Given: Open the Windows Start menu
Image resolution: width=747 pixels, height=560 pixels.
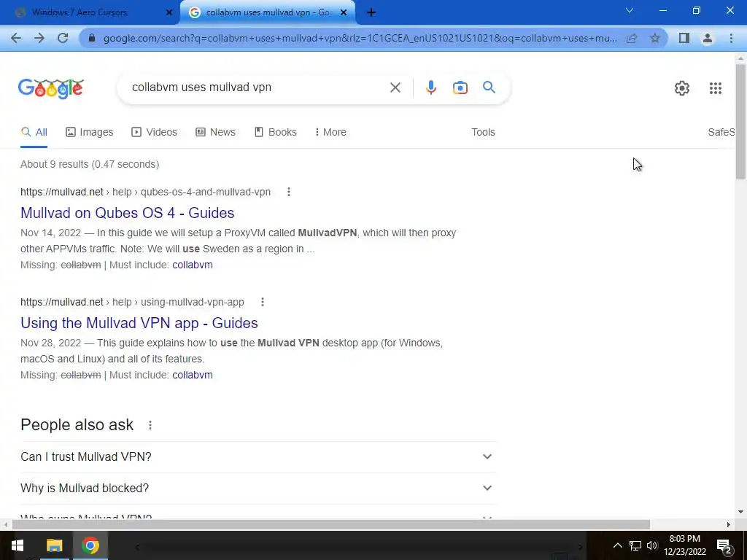Looking at the screenshot, I should [x=18, y=545].
